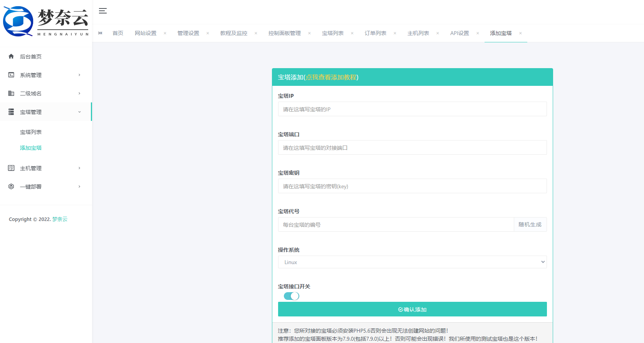Screen dimensions: 644x343
Task: Click the panel icon for 主机管理
Action: pos(11,168)
